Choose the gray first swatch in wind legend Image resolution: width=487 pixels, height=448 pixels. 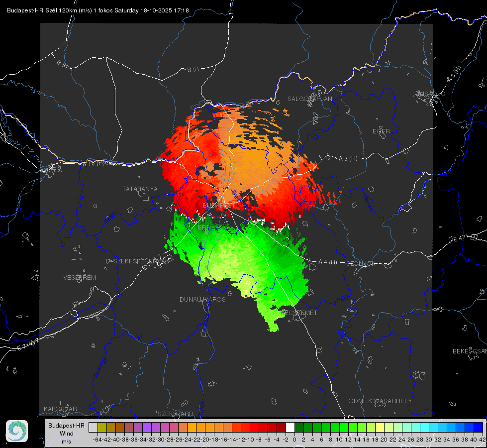click(x=93, y=428)
